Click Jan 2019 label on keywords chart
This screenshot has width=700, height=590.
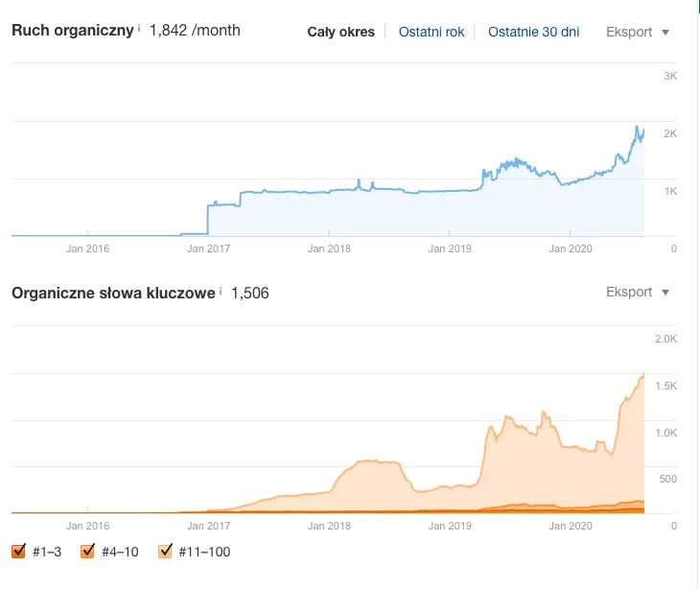(x=450, y=526)
